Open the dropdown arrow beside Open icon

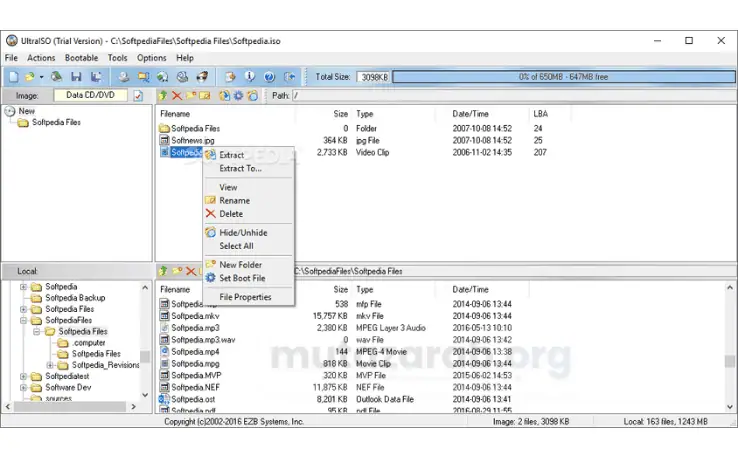click(41, 77)
